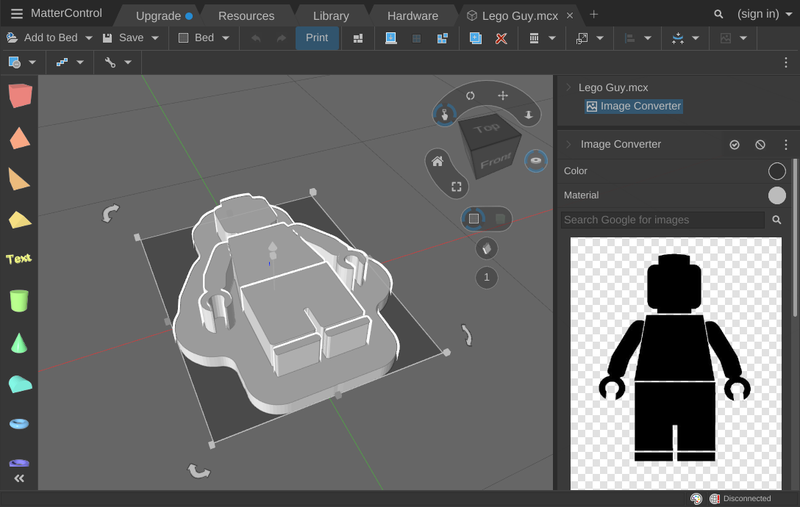This screenshot has width=800, height=507.
Task: Click the undo arrow icon
Action: [256, 38]
